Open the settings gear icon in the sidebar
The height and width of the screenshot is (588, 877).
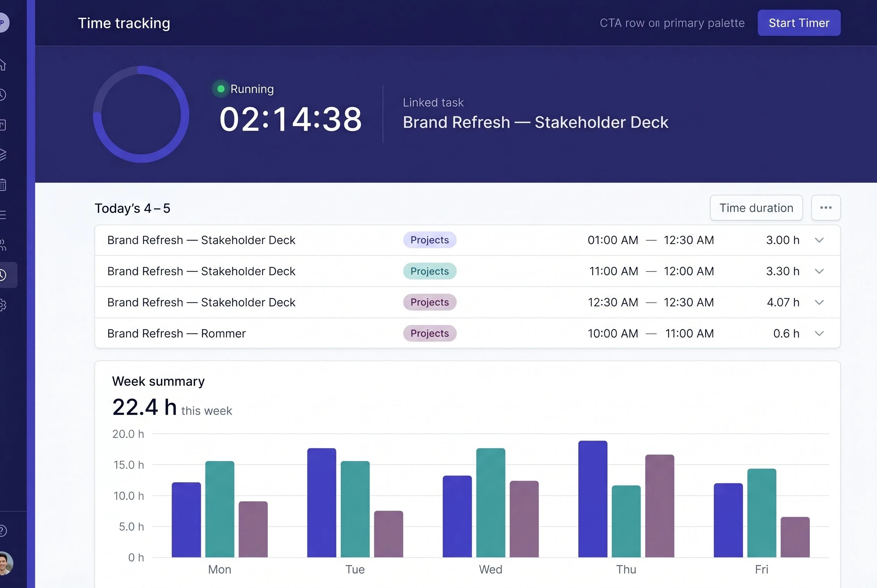2,305
